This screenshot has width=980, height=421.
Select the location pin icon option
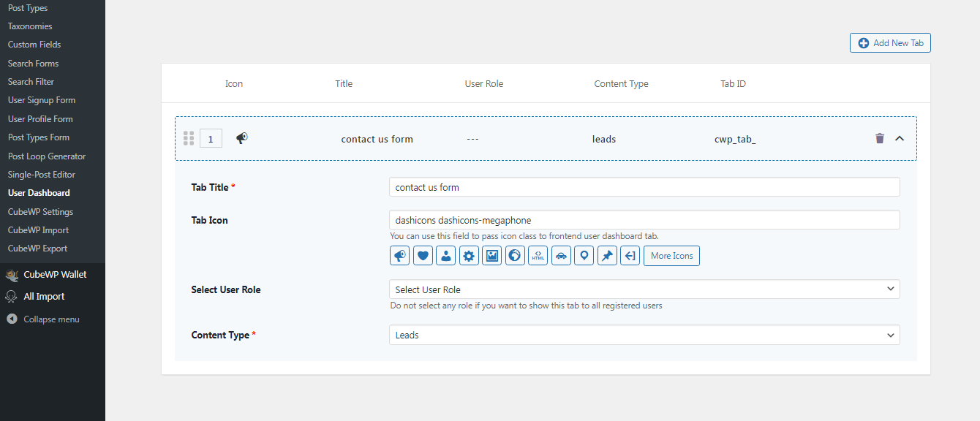(584, 256)
